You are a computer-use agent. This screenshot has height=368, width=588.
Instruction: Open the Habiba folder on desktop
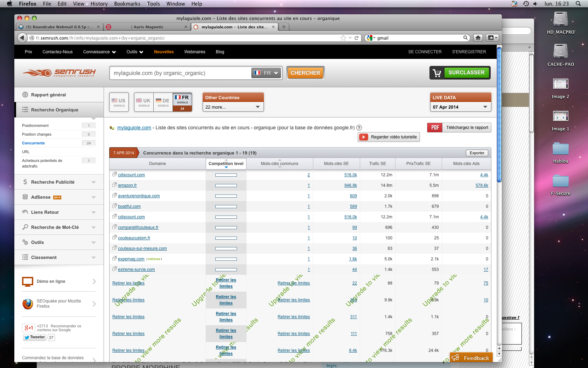pyautogui.click(x=561, y=152)
